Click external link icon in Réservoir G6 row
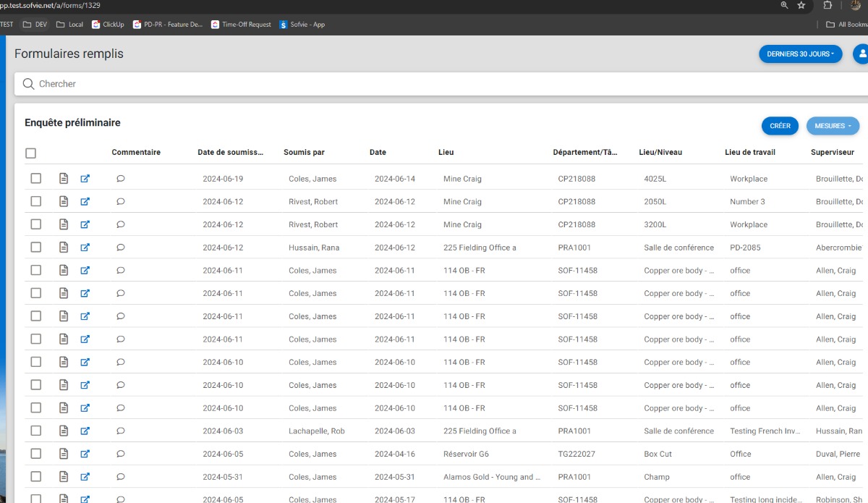The height and width of the screenshot is (503, 868). pyautogui.click(x=85, y=454)
